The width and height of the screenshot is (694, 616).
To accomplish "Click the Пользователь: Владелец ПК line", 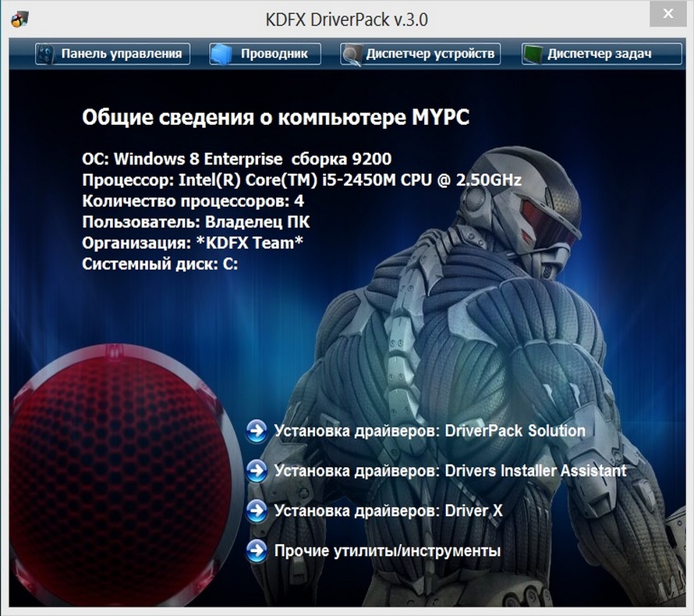I will pyautogui.click(x=196, y=221).
